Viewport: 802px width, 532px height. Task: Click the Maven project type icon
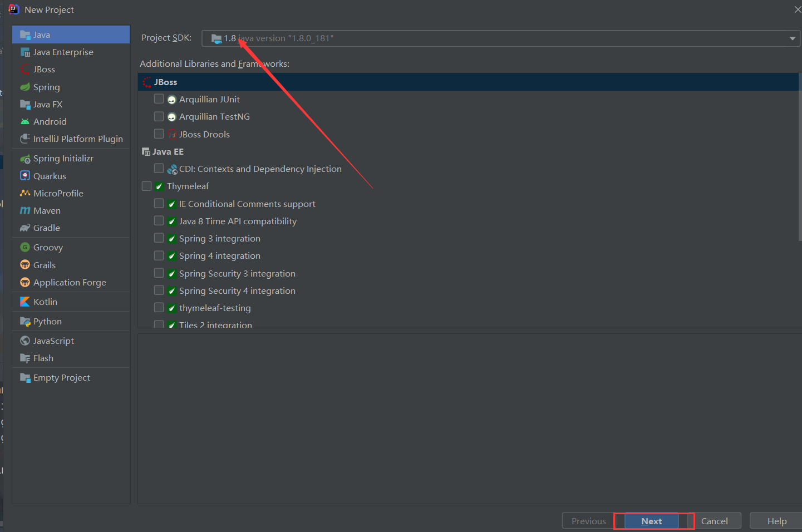point(26,210)
